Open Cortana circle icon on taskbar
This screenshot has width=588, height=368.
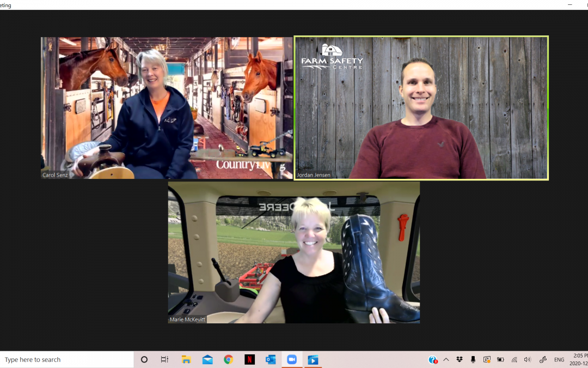pos(144,360)
